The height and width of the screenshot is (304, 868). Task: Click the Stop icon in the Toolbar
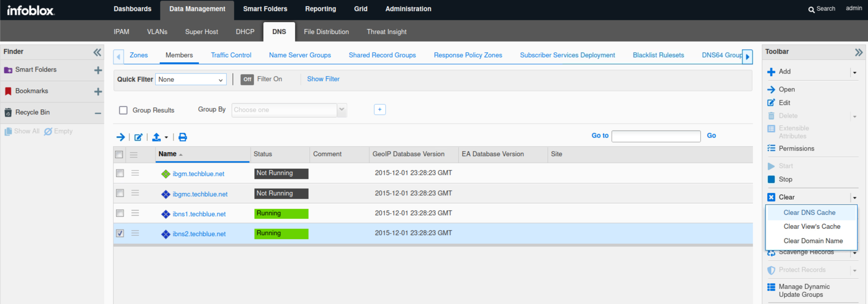771,179
